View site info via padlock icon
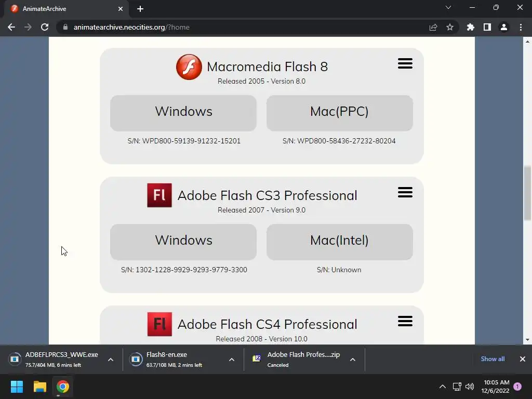 (x=65, y=27)
